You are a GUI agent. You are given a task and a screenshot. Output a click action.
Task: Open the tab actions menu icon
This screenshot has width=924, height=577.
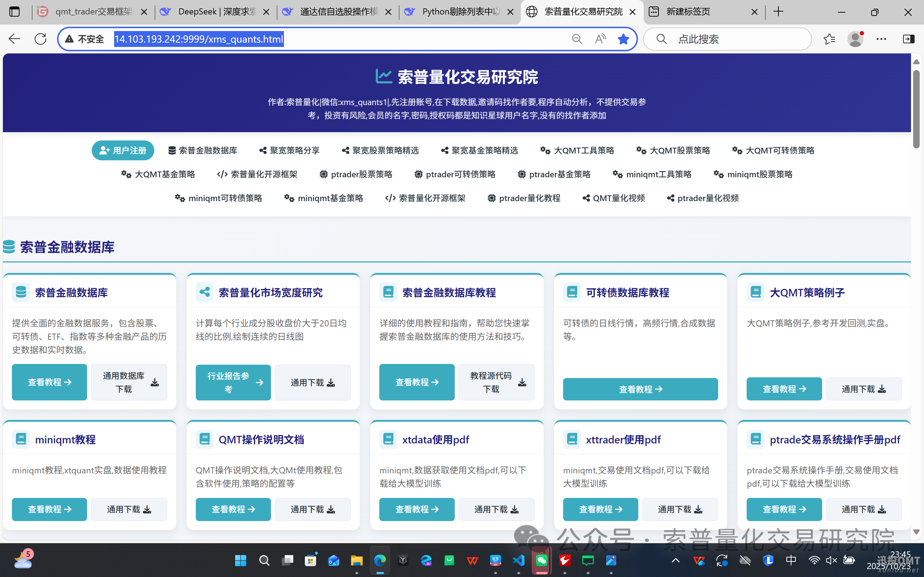tap(14, 12)
